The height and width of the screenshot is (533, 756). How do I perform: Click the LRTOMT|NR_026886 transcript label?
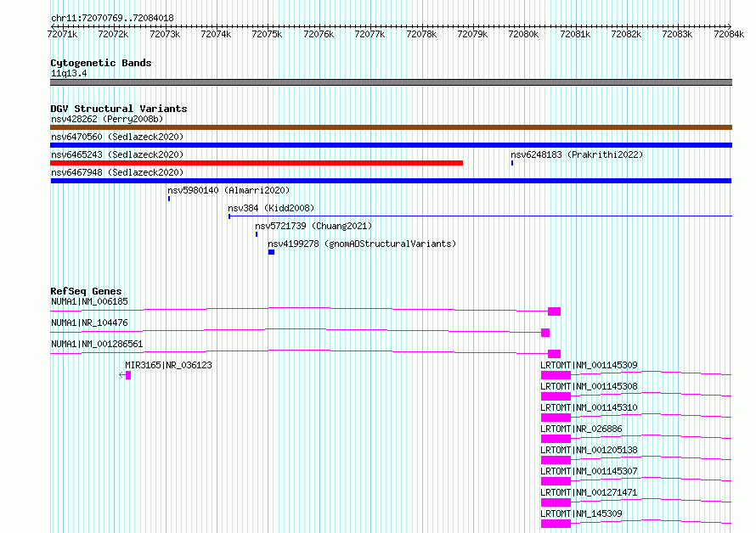click(581, 429)
